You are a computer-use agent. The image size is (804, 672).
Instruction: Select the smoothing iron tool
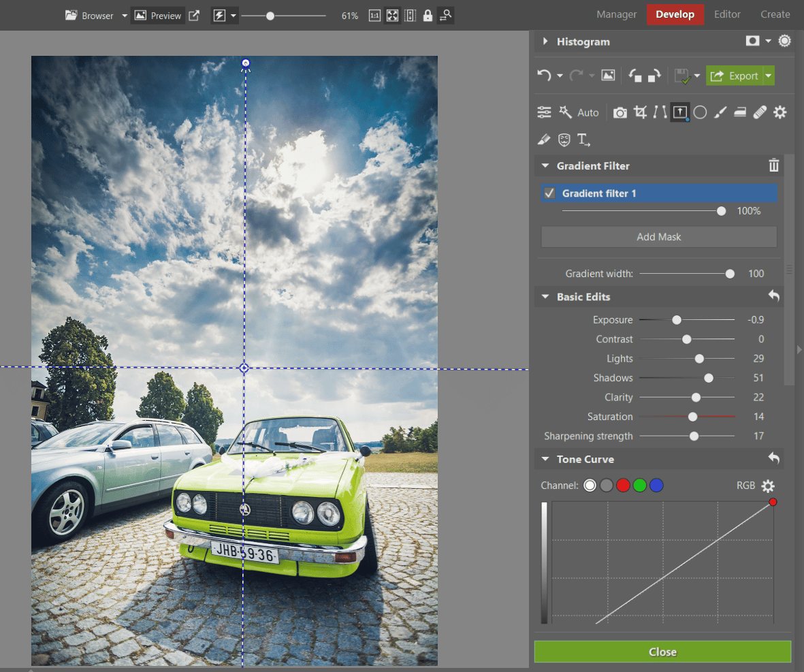[x=740, y=112]
